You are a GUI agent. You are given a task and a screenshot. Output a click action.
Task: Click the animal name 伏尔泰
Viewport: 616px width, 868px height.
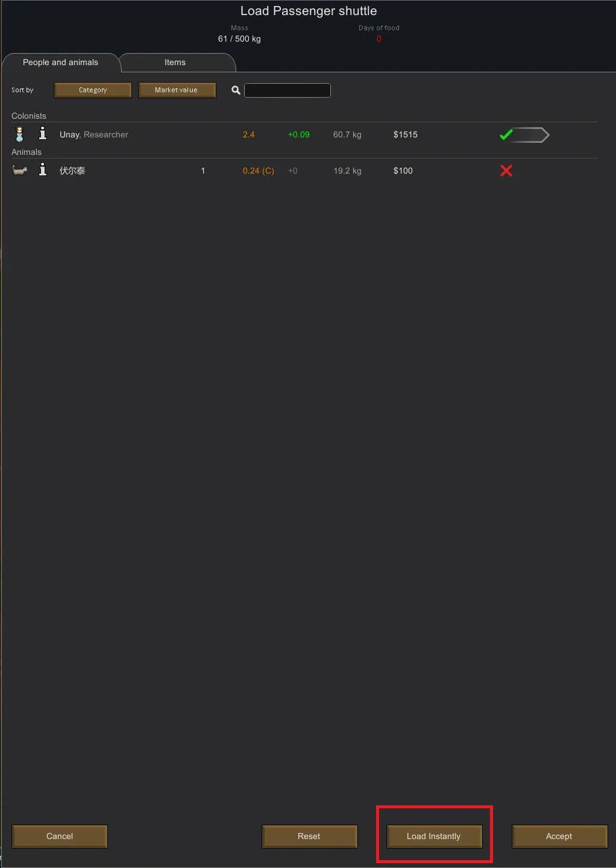tap(72, 171)
